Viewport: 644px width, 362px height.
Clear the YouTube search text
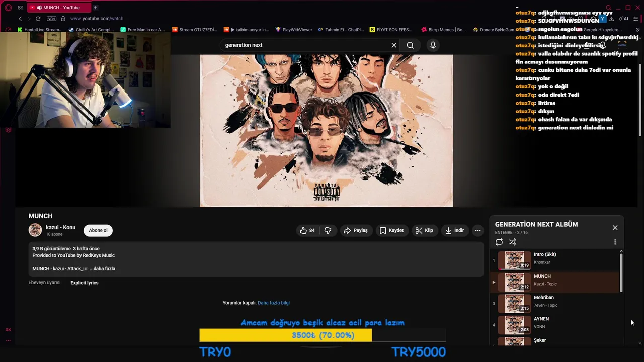[394, 45]
